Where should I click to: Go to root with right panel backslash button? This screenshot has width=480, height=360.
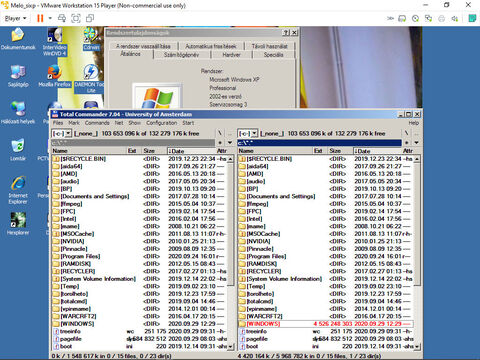pyautogui.click(x=406, y=133)
